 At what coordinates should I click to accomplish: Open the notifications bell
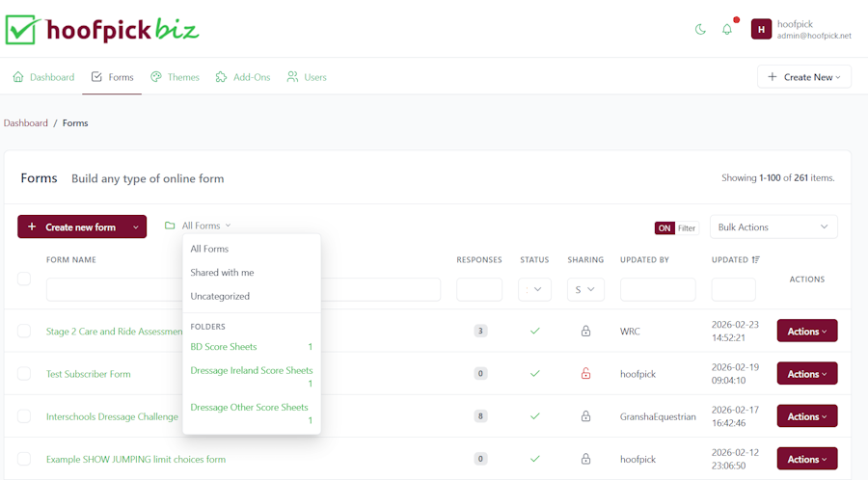(727, 29)
